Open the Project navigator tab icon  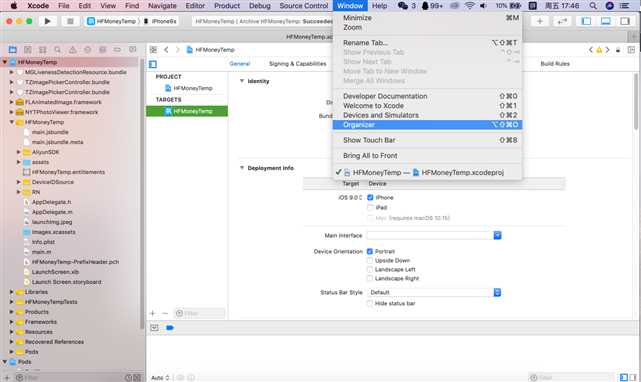(13, 50)
